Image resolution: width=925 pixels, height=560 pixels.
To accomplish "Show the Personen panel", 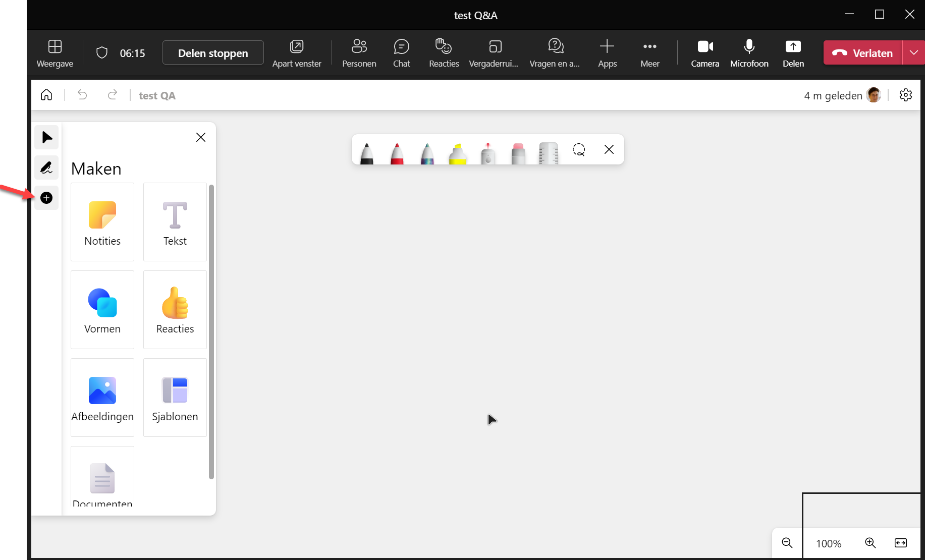I will [x=359, y=53].
